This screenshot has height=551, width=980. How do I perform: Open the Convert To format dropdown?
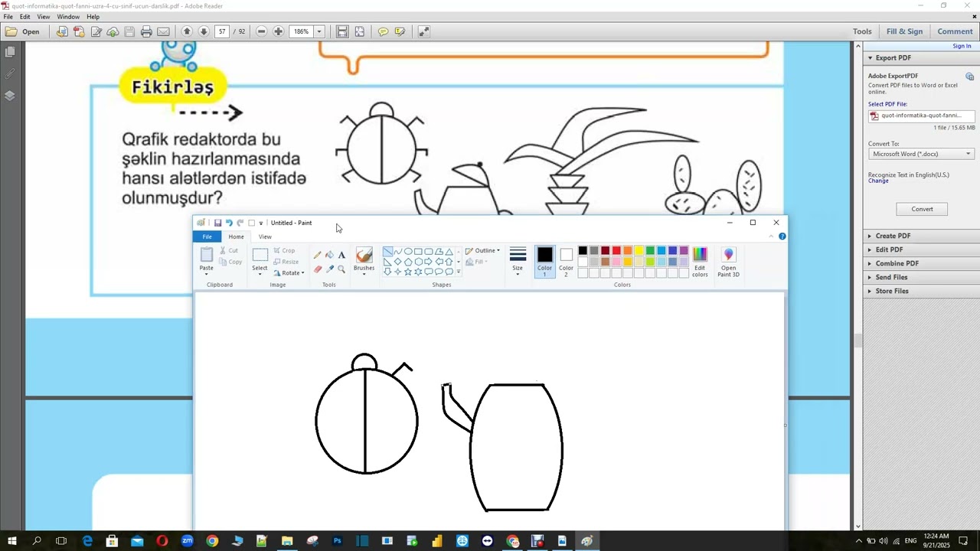tap(922, 154)
